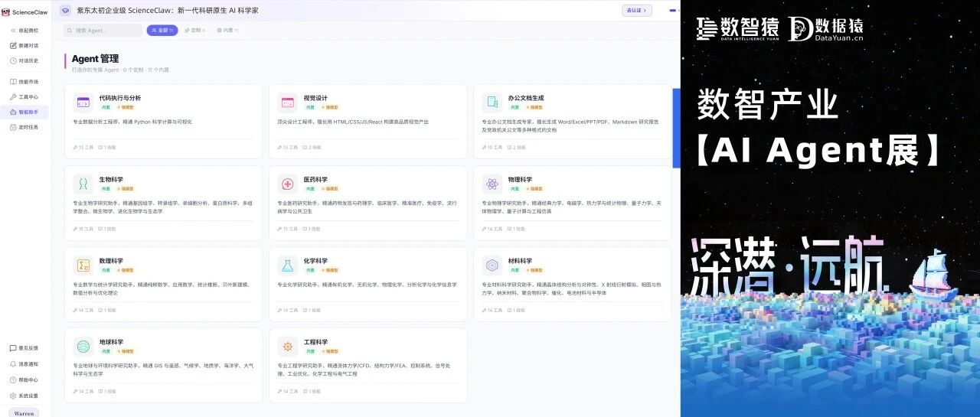Open the 视觉设计 agent icon
This screenshot has width=980, height=417.
click(x=288, y=102)
